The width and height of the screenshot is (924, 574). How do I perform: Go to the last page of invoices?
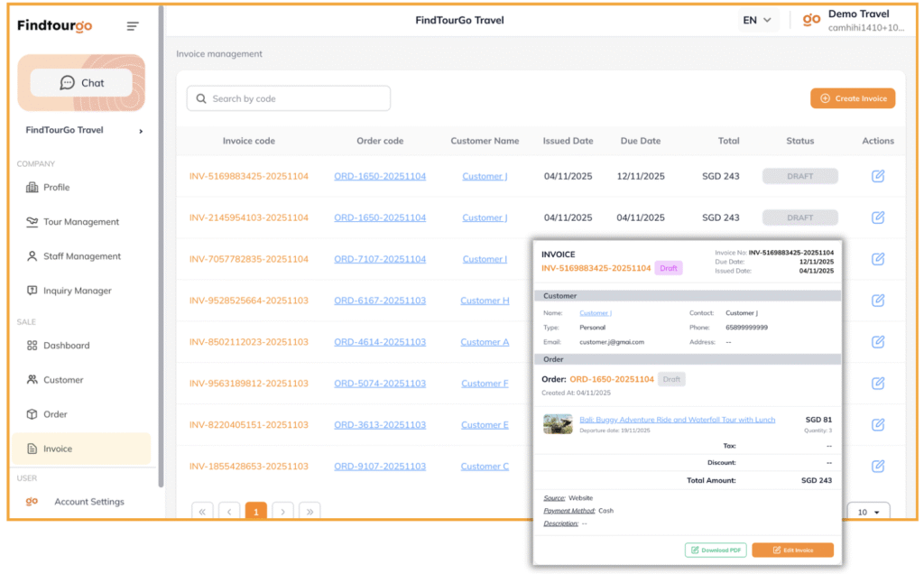click(310, 512)
